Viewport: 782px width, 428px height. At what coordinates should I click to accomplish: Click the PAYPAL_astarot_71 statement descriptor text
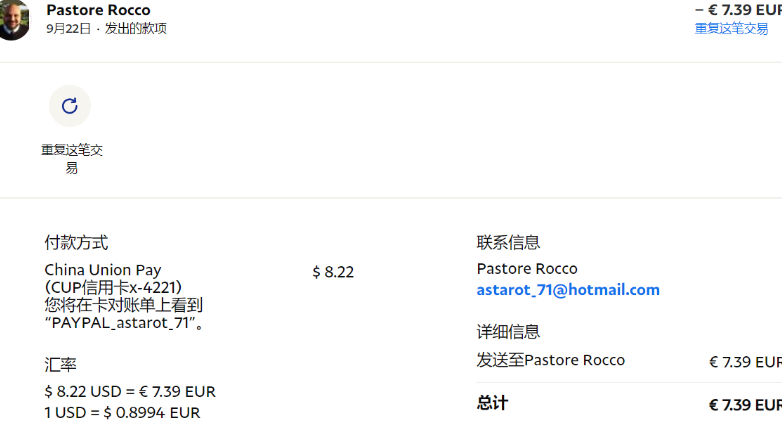pos(120,323)
